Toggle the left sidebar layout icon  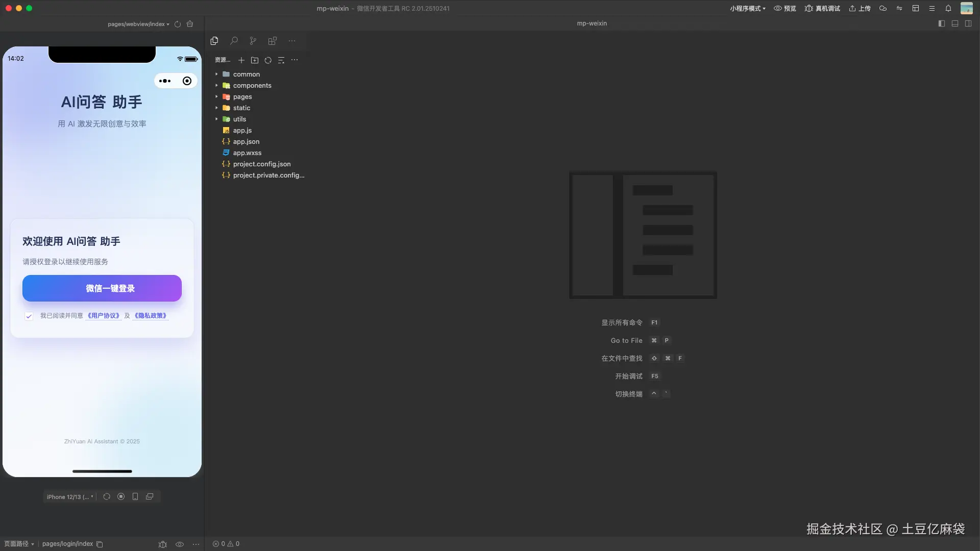click(942, 23)
